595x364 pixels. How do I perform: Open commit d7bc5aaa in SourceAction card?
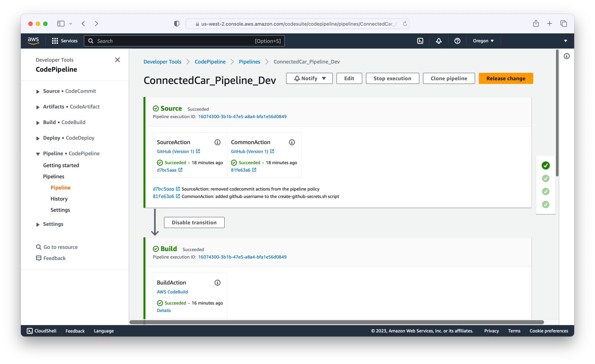(170, 170)
